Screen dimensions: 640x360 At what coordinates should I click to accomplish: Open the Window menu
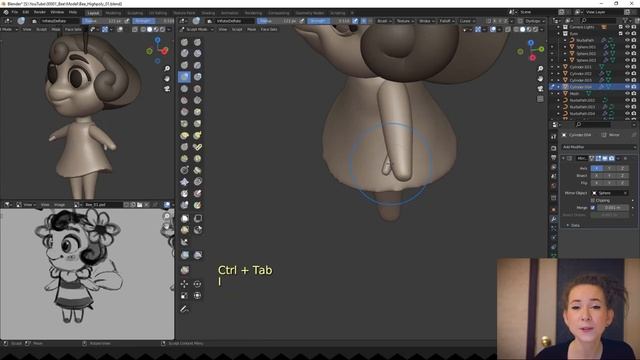tap(57, 12)
